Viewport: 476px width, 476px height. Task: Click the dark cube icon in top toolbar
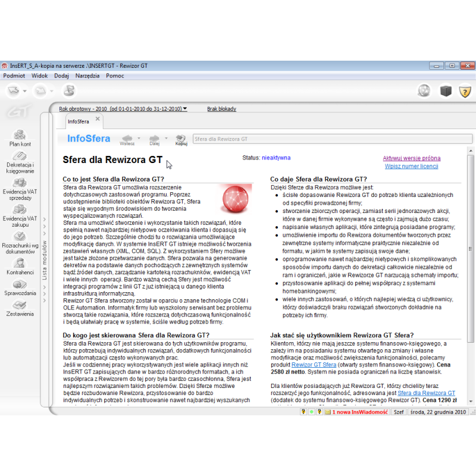coord(445,91)
